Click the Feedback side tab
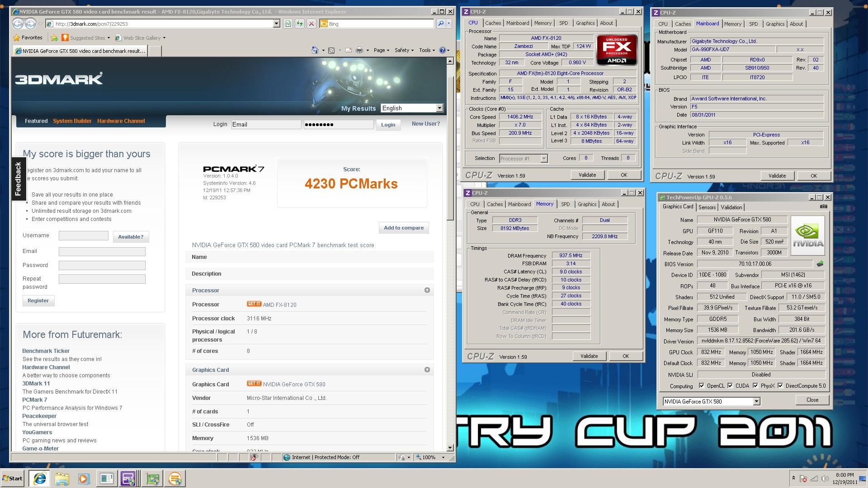Image resolution: width=868 pixels, height=488 pixels. (18, 178)
